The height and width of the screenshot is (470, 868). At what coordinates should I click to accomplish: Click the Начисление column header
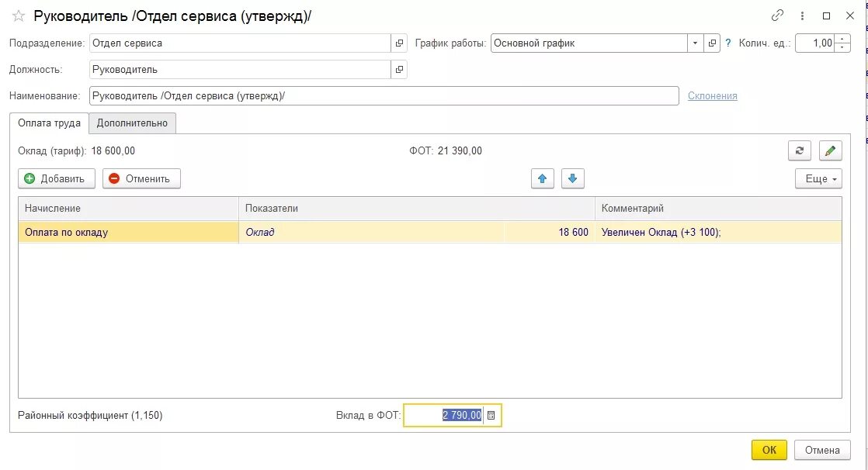[x=128, y=209]
